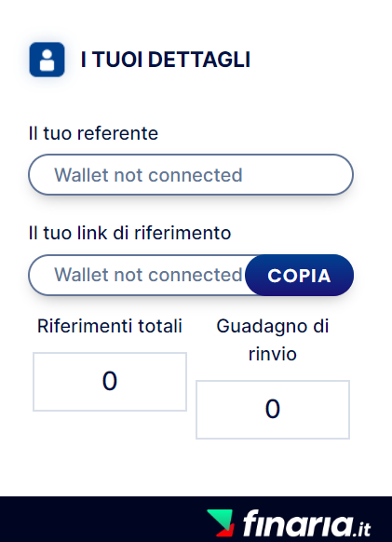Click the Finaria arrow logo icon
The height and width of the screenshot is (542, 392).
tap(221, 523)
